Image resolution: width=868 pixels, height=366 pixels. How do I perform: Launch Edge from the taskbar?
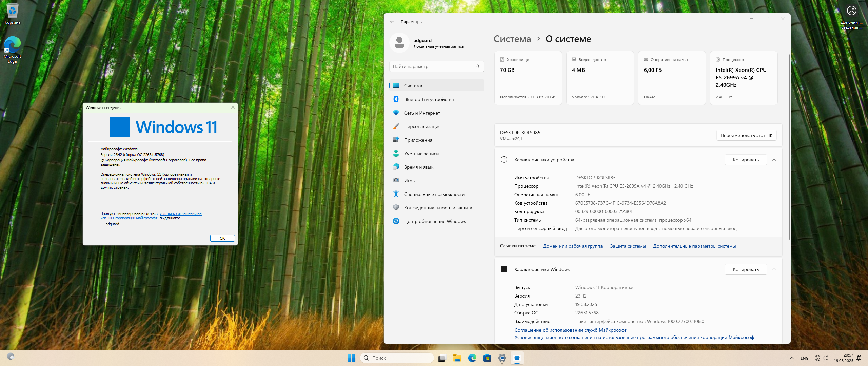(x=472, y=358)
